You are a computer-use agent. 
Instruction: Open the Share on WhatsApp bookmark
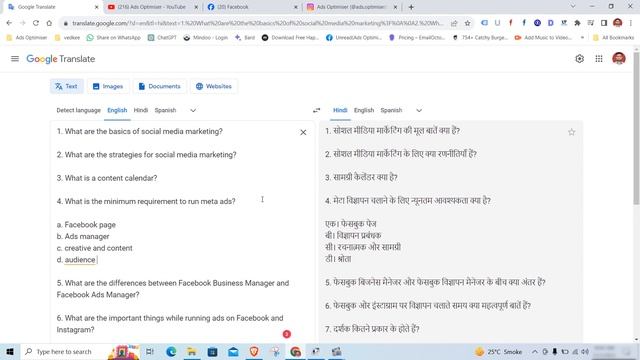click(x=114, y=38)
